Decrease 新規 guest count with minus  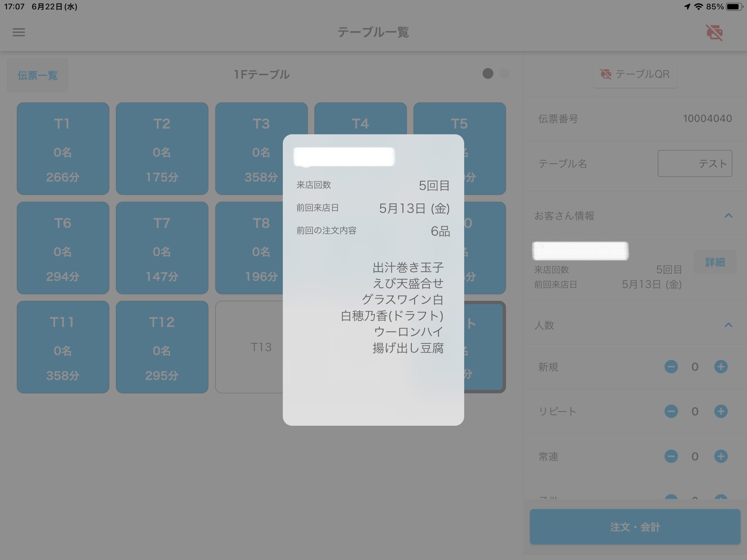[x=671, y=367]
